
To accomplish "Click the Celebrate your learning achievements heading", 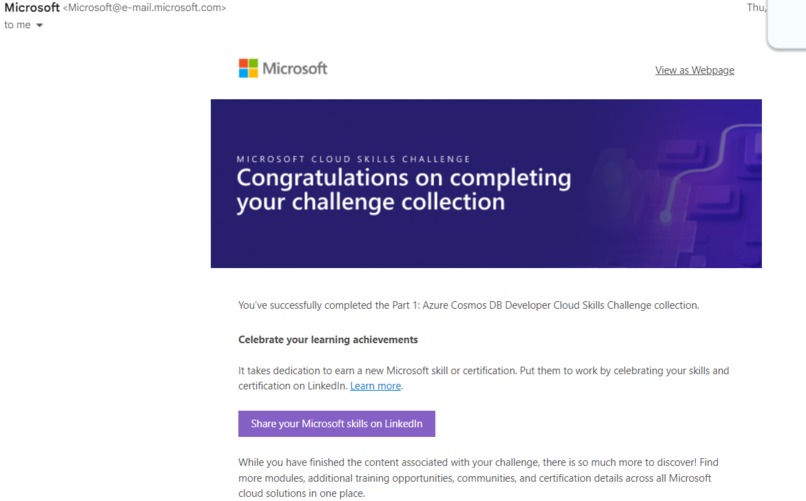I will [x=328, y=340].
